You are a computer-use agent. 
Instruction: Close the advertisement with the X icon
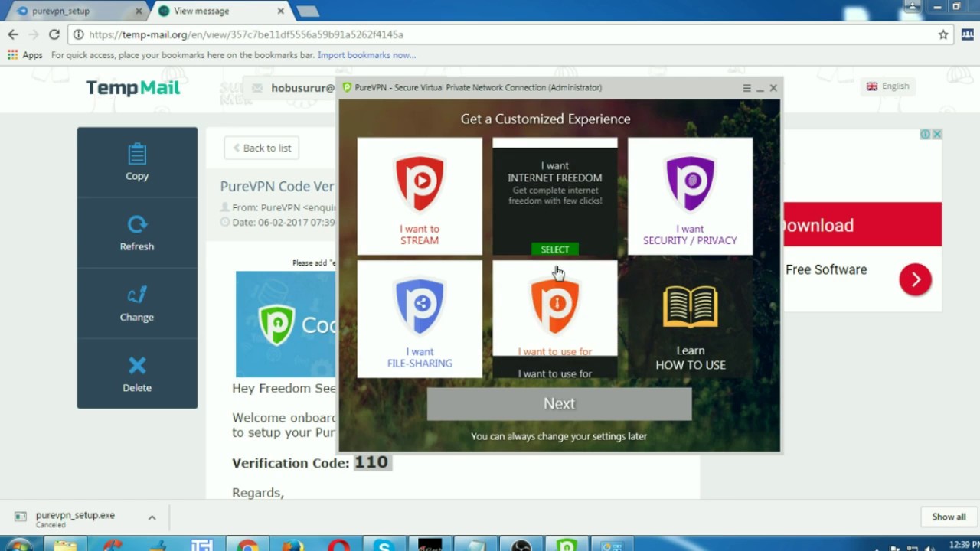[x=936, y=134]
